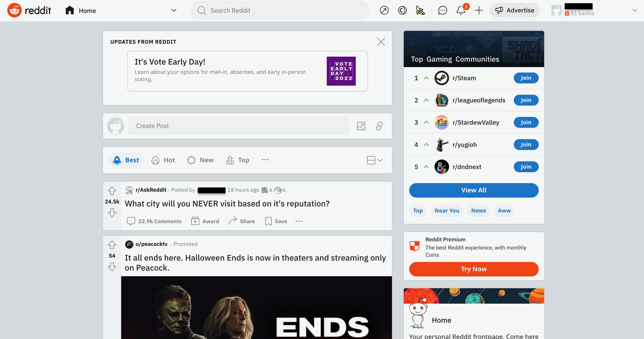Click the r/AskReddit subreddit link
The width and height of the screenshot is (644, 339).
pos(151,190)
